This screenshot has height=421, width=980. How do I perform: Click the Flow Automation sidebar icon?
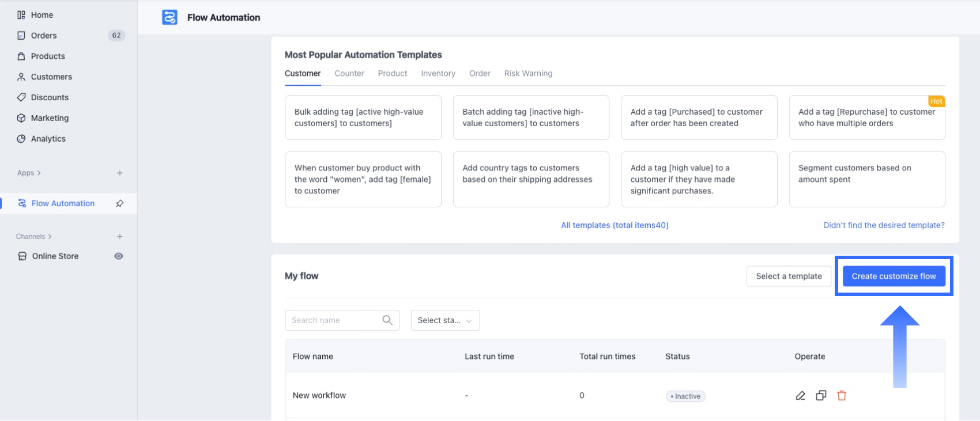click(22, 203)
